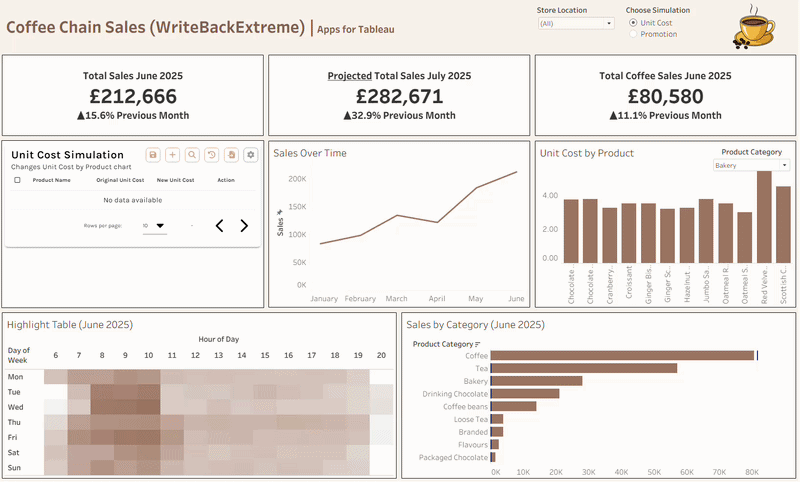Click the coffee cup logo

[754, 27]
